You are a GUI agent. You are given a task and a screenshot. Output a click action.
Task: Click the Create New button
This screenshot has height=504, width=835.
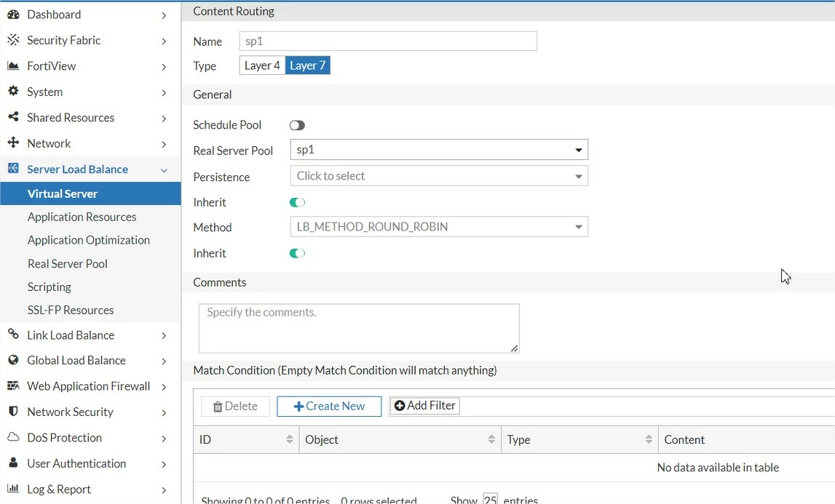329,406
